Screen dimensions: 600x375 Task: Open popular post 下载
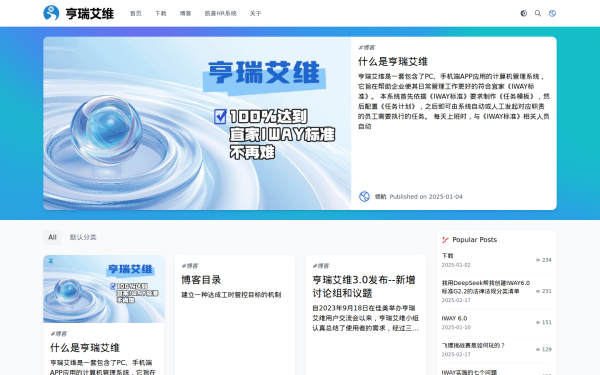point(447,256)
